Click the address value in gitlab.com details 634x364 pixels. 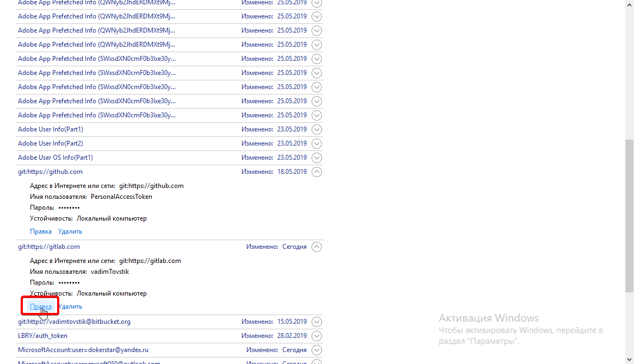(x=150, y=261)
